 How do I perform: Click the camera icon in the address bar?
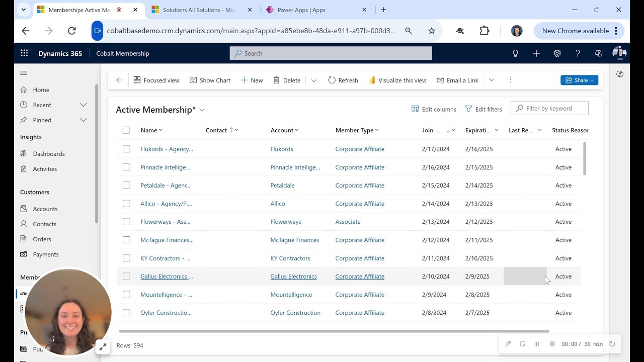97,31
